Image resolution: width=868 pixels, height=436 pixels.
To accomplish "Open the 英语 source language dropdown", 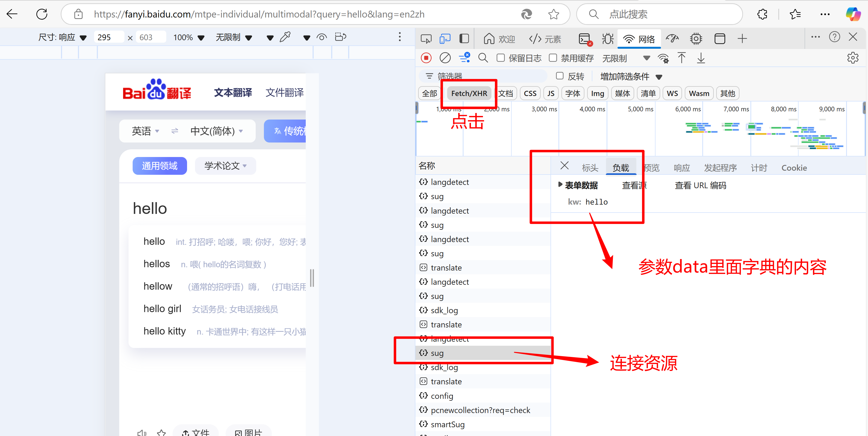I will pos(145,131).
